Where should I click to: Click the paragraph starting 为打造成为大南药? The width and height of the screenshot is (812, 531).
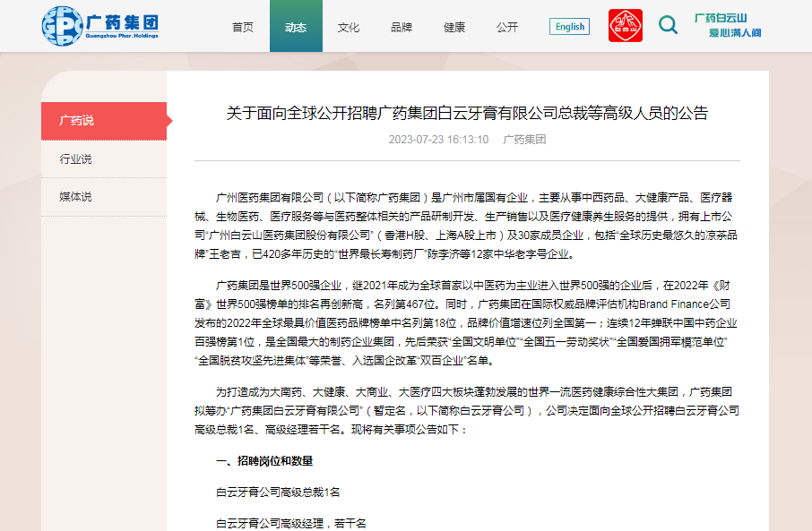466,411
